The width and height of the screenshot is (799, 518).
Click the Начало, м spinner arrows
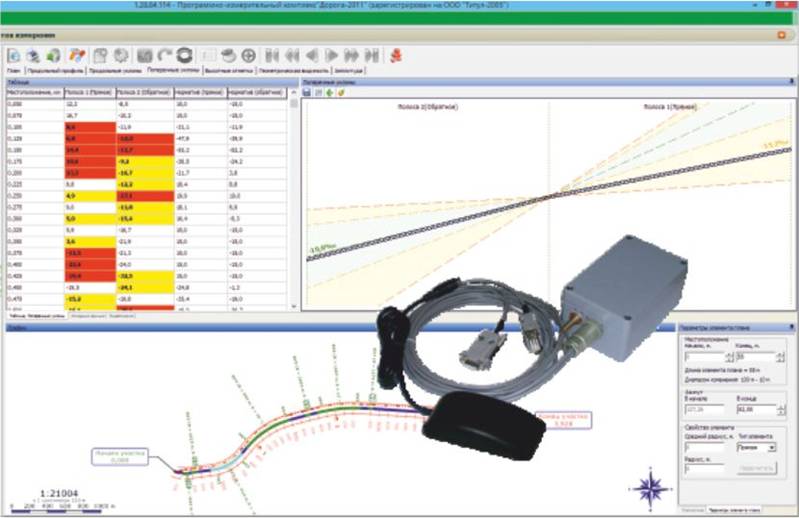[x=729, y=357]
